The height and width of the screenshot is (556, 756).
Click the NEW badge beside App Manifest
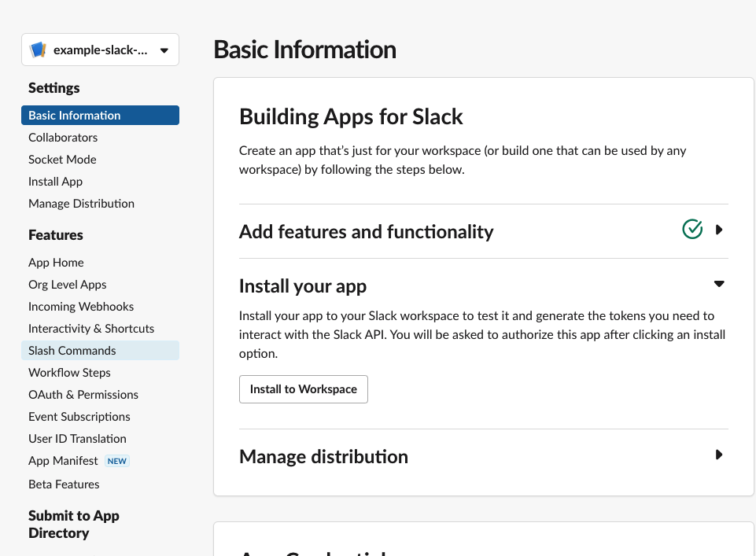(x=117, y=461)
